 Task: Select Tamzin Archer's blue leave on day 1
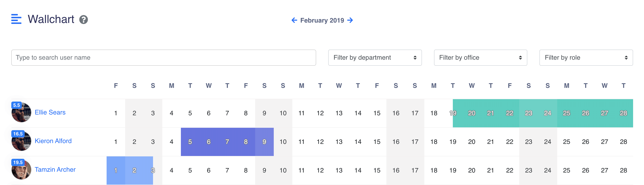[116, 170]
